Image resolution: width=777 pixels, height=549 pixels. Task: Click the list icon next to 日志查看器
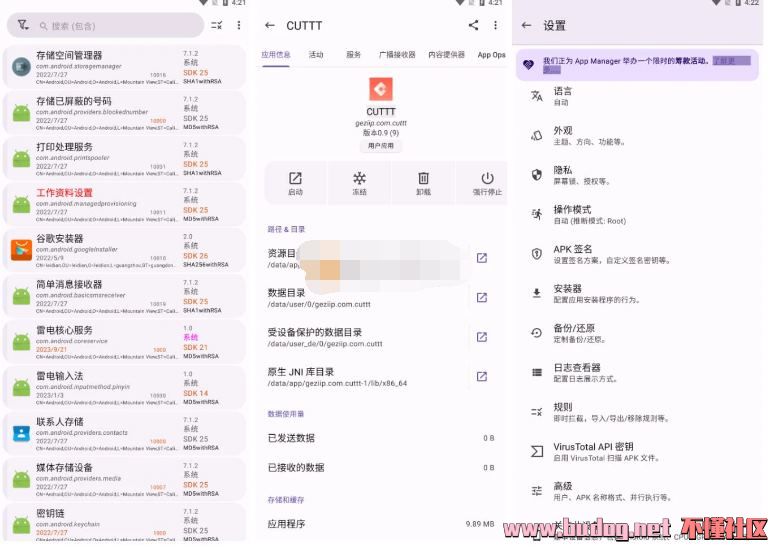537,373
